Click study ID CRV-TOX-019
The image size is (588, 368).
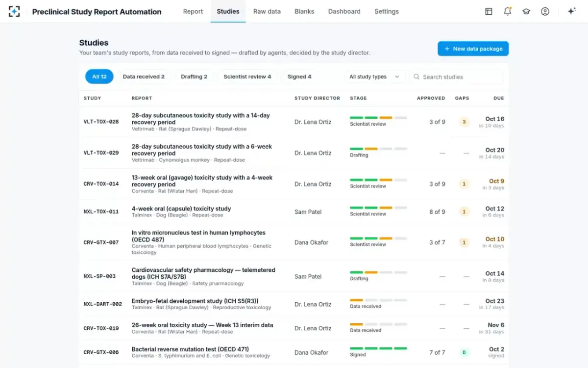click(x=101, y=328)
